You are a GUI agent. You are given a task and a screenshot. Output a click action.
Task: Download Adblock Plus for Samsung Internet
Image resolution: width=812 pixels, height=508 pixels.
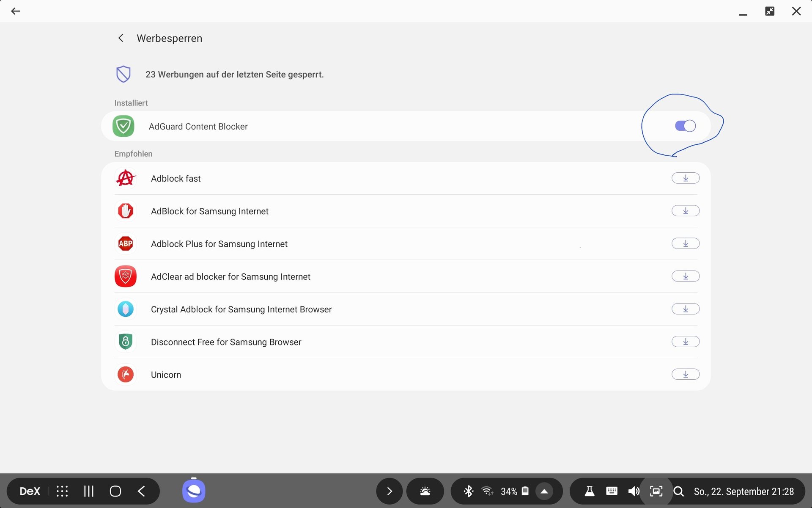click(686, 243)
